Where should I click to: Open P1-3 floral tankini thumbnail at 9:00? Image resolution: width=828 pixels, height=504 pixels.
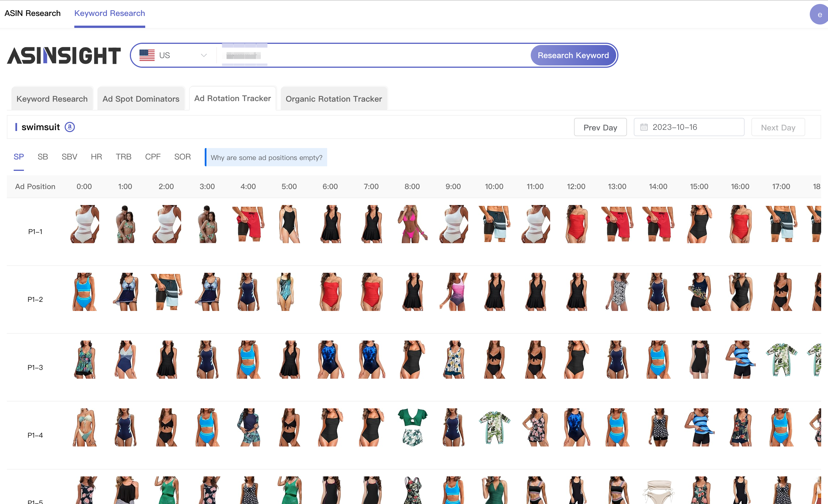pos(453,360)
